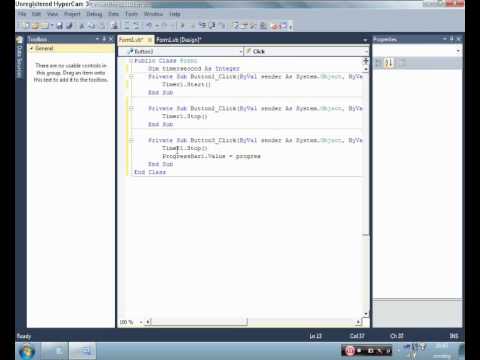Click the Start Debugging play icon
This screenshot has width=480, height=360.
coord(182,25)
